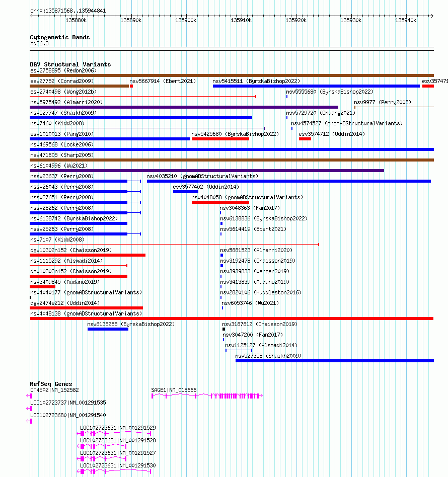This screenshot has height=477, width=448.
Task: Select dgv10302n152 (Chaisson2019) label
Action: 71,251
